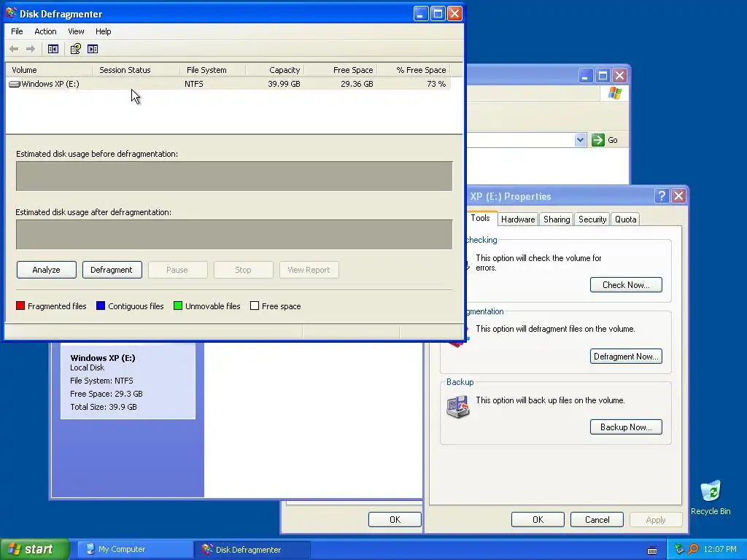Viewport: 747px width, 560px height.
Task: Click the Defragment button
Action: coord(112,270)
